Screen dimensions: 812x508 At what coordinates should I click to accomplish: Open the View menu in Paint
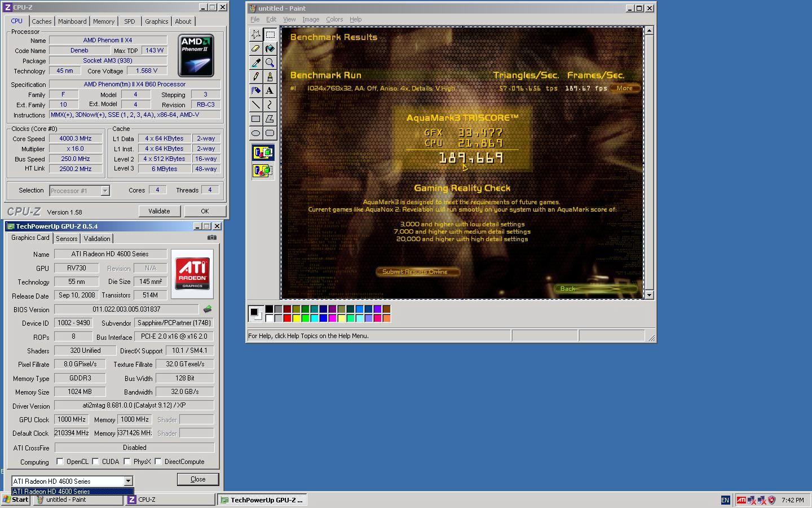click(x=289, y=19)
